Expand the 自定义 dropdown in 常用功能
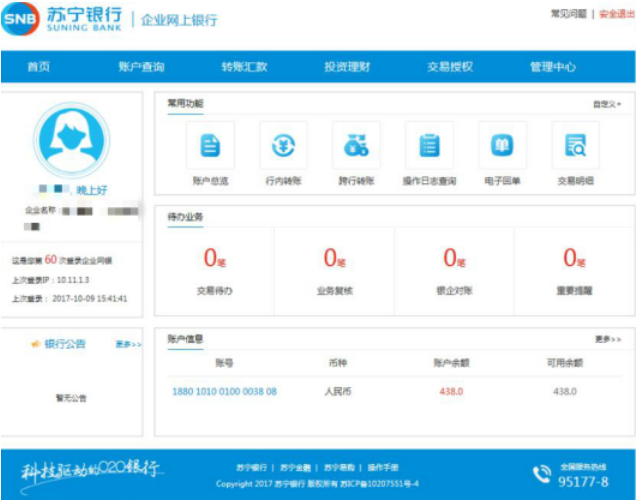 click(x=606, y=103)
